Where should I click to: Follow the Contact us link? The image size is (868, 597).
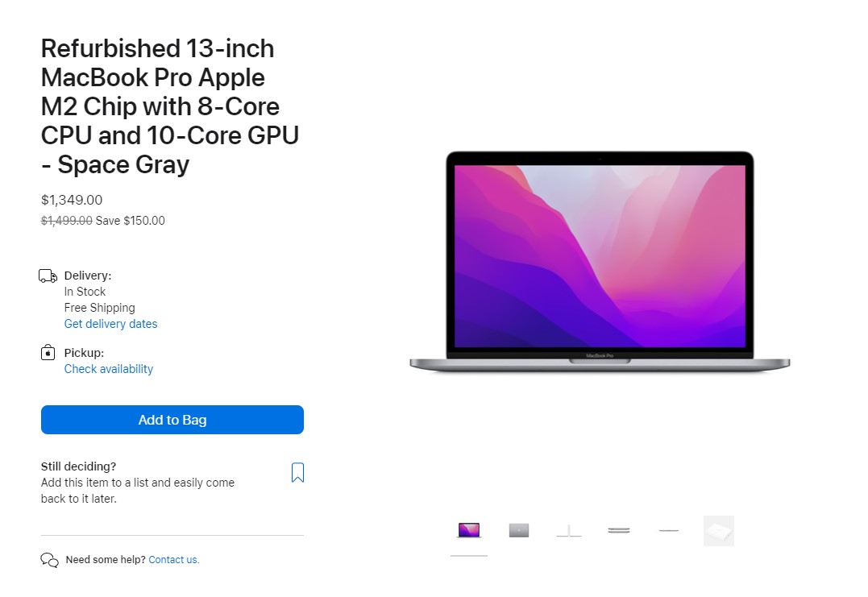[x=174, y=560]
